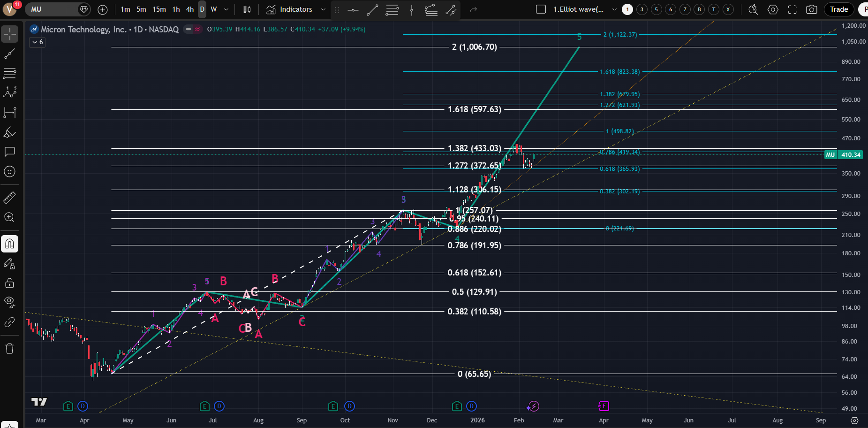
Task: Open chart settings hexagon icon
Action: (773, 9)
